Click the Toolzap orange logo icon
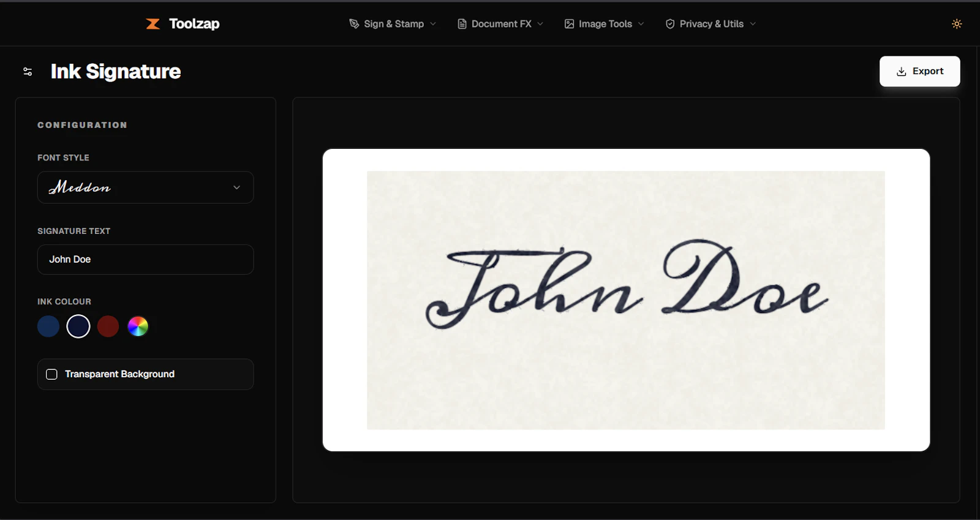980x520 pixels. [x=153, y=24]
